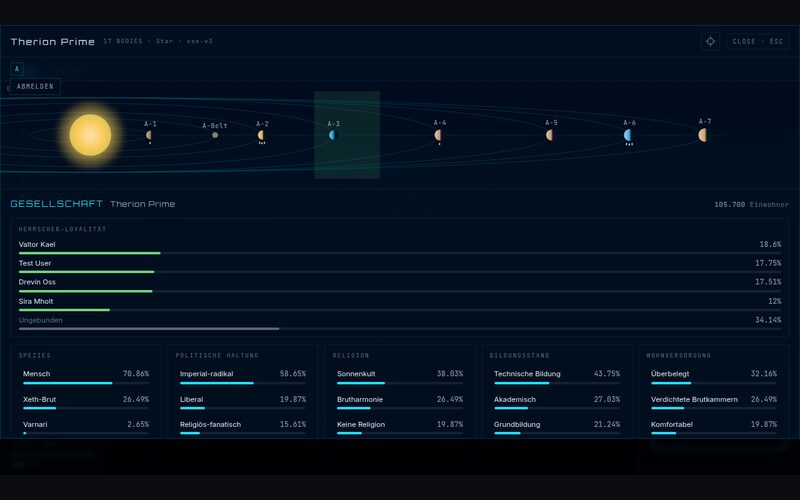This screenshot has width=800, height=500.
Task: Click the GESELLSCHAFT section heading
Action: click(x=56, y=204)
